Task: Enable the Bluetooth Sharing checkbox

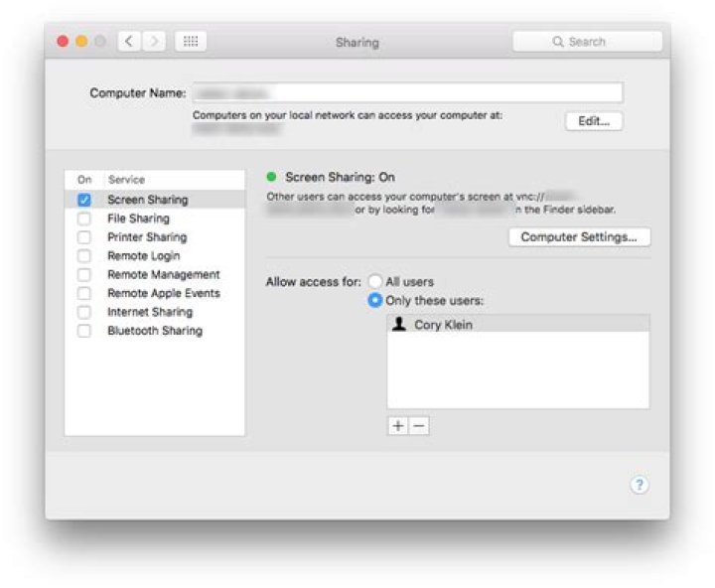Action: pos(84,331)
